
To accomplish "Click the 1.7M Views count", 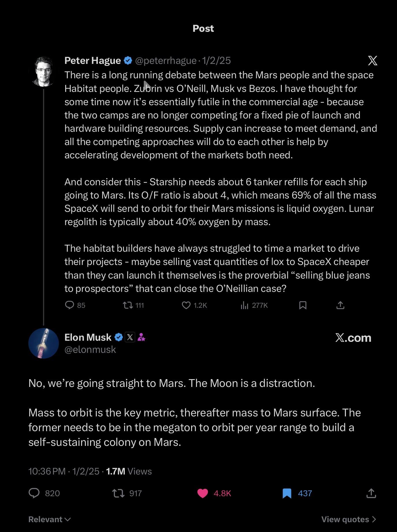I will pos(129,471).
